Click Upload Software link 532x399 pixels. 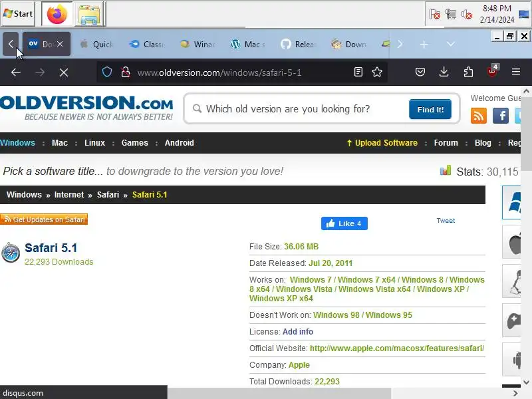[x=382, y=143]
